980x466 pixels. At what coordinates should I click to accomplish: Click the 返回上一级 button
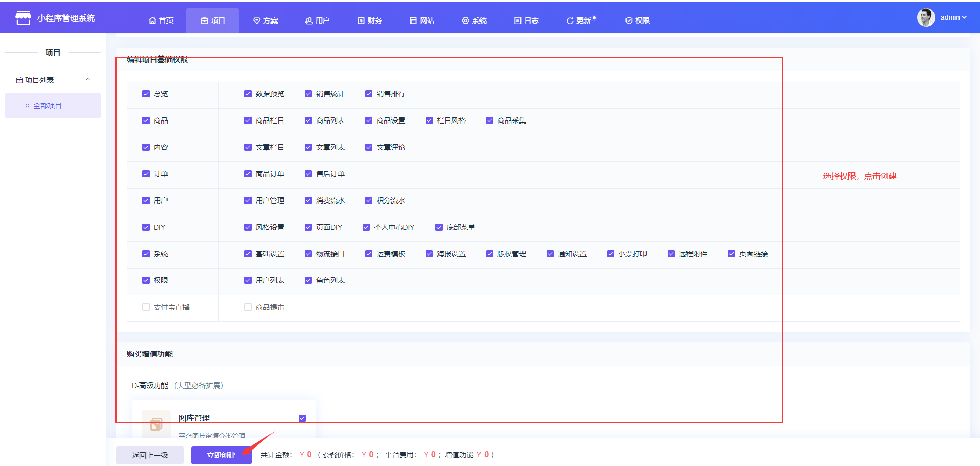point(150,455)
